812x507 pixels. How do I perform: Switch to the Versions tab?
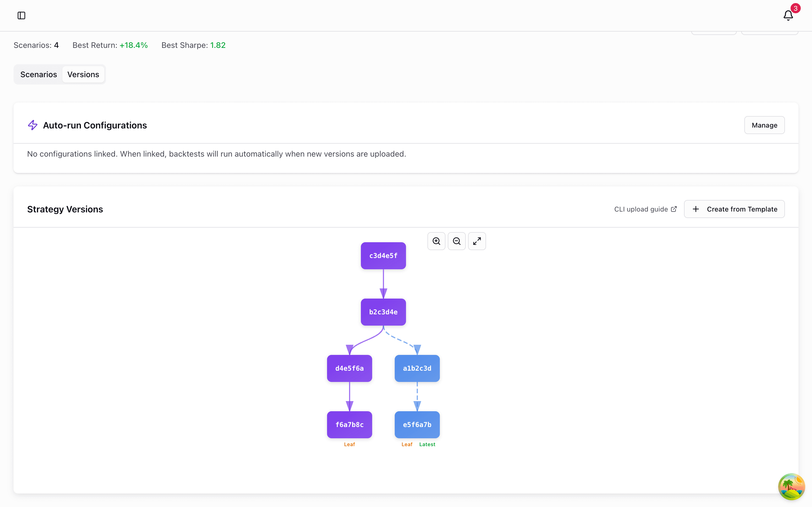(83, 74)
